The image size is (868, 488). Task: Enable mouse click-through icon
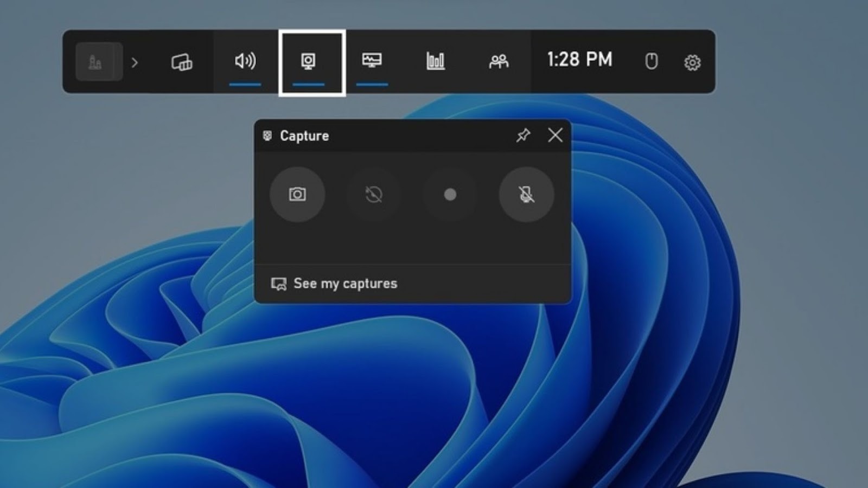652,61
